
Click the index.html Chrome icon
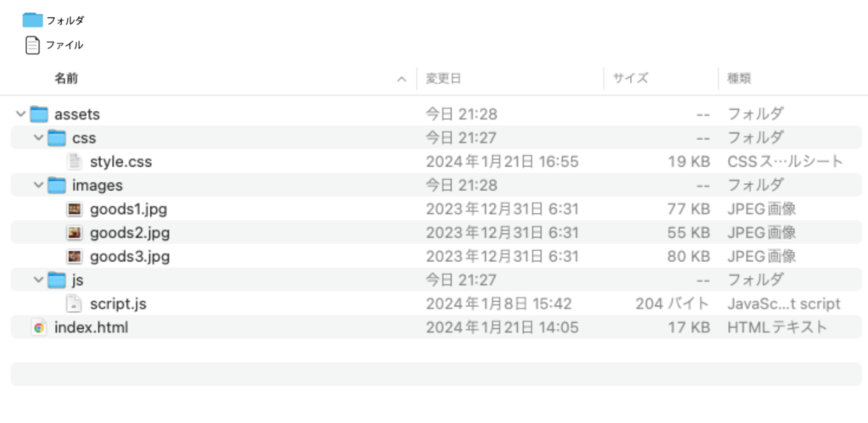pos(38,327)
